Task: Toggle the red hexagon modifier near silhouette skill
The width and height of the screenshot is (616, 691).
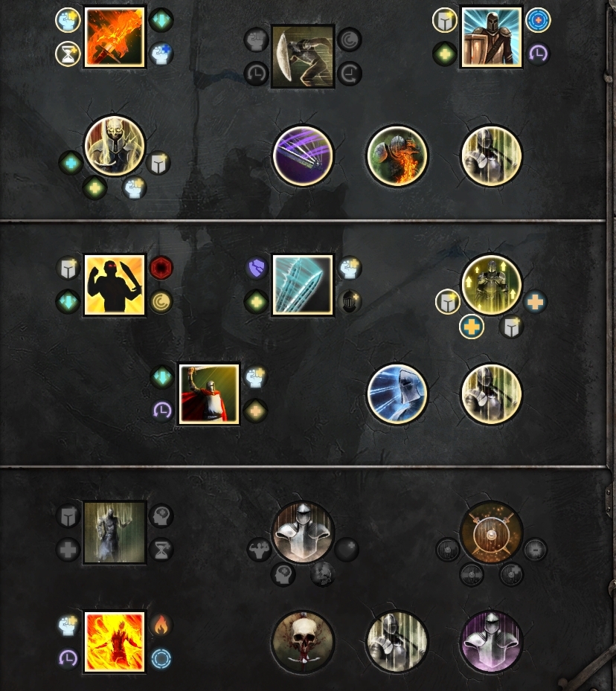Action: point(161,268)
